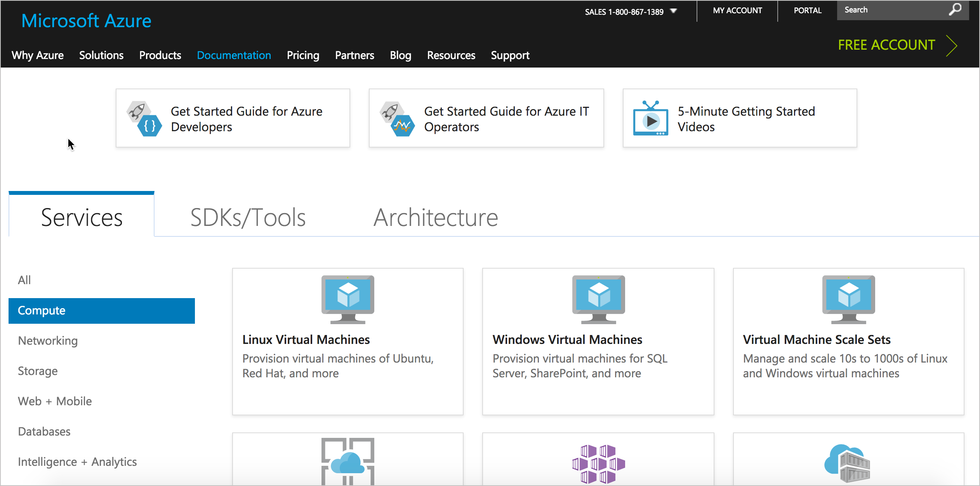Viewport: 980px width, 486px height.
Task: Open the Windows Virtual Machines title link
Action: coord(567,340)
